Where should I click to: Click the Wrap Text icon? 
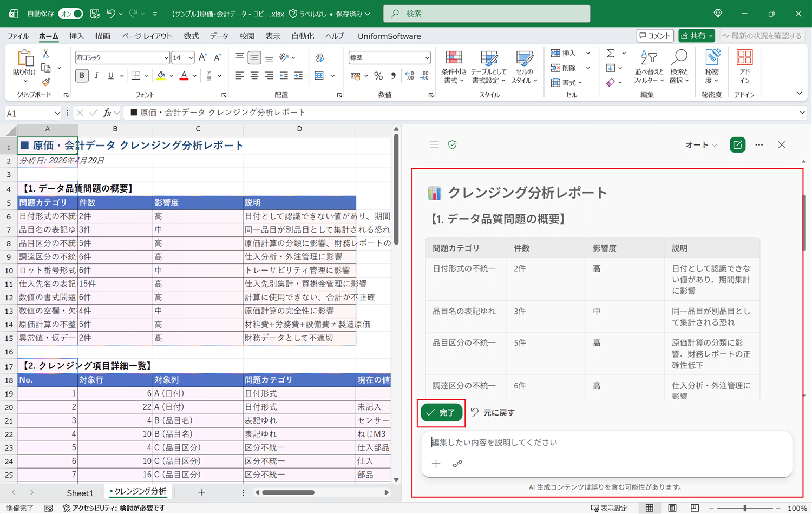tap(320, 57)
